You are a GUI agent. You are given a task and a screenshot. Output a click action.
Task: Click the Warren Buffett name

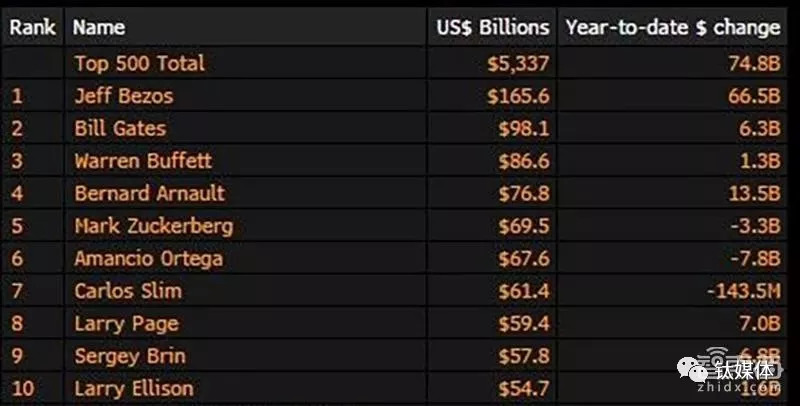[143, 161]
